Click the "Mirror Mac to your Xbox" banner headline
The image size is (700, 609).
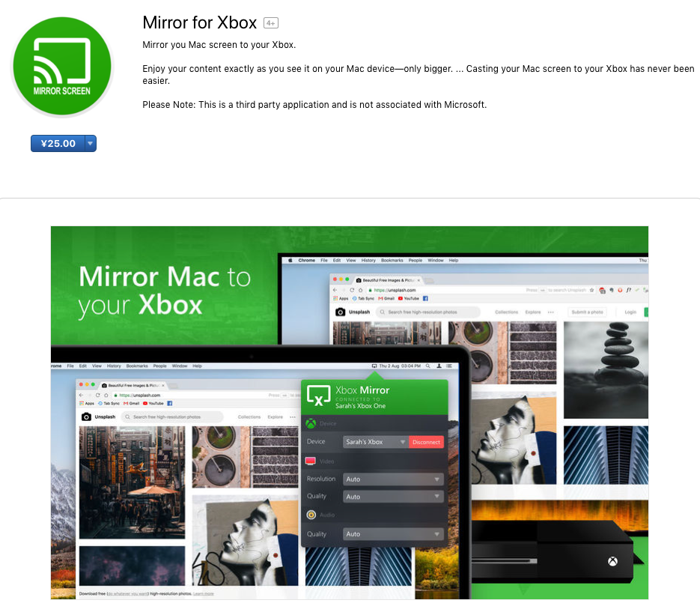pos(164,291)
